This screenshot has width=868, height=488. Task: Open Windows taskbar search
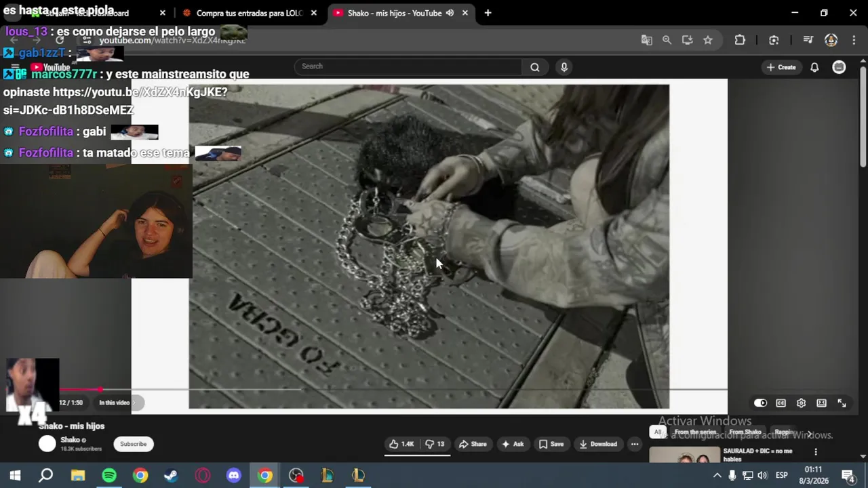(x=46, y=475)
